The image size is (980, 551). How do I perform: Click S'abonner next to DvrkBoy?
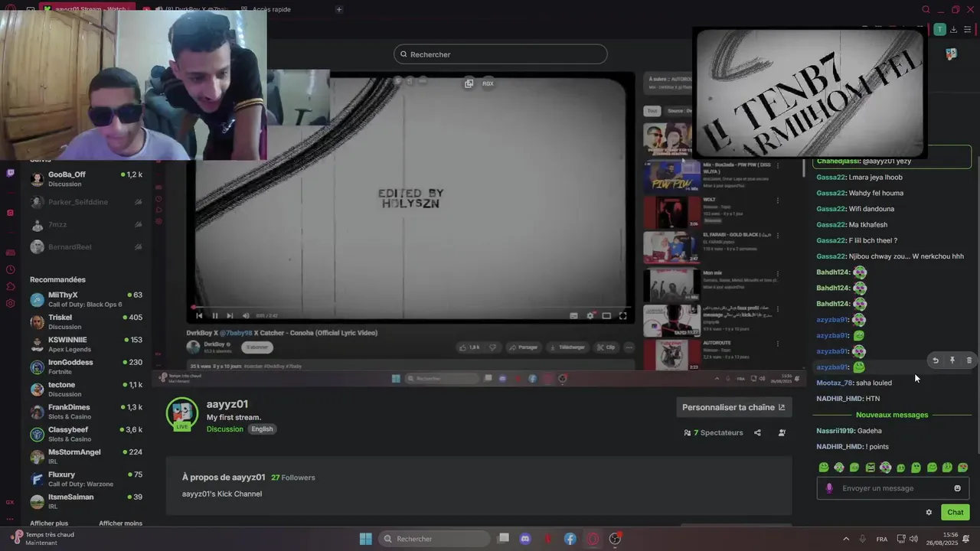pos(258,347)
